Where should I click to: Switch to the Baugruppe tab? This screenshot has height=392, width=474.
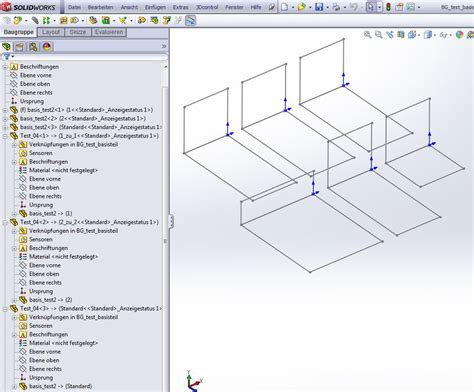coord(19,32)
